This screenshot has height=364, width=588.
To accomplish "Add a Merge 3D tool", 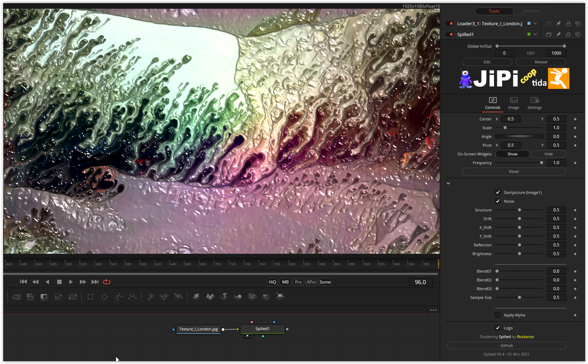I will 238,297.
